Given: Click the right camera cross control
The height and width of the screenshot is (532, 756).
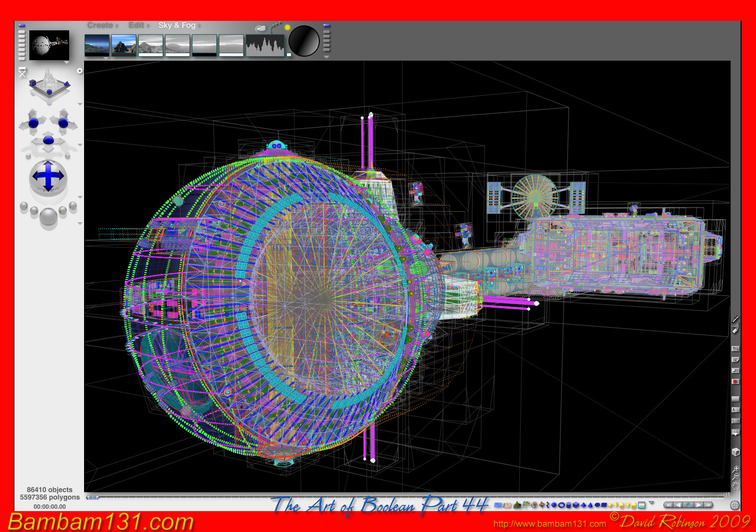Looking at the screenshot, I should coord(63,123).
